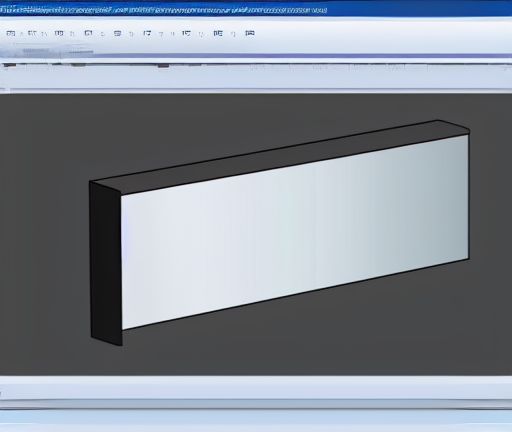Click the first icon in the toolbar row
The image size is (512, 432).
11,33
